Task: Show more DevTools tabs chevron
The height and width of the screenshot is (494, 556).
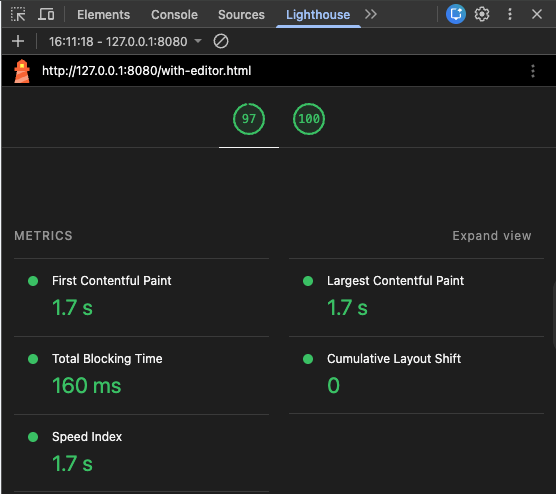Action: tap(371, 15)
